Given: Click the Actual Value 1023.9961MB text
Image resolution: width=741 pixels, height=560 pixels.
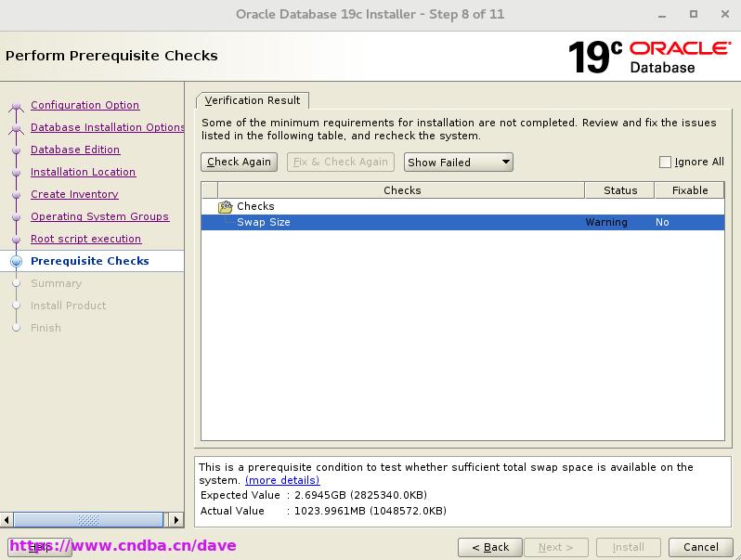Looking at the screenshot, I should coord(370,511).
